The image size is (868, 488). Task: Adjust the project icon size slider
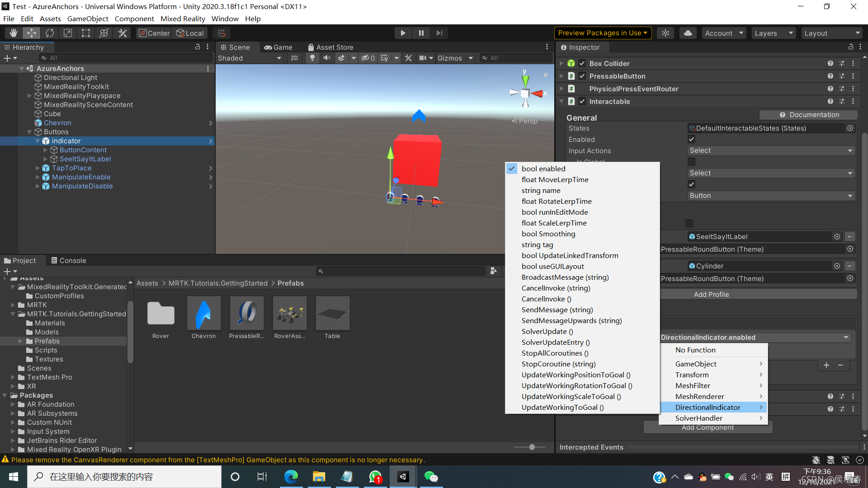[x=532, y=447]
